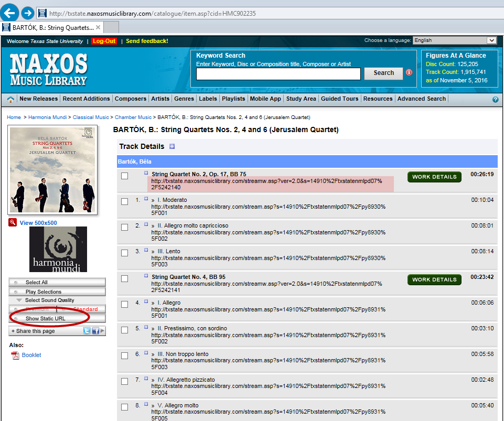This screenshot has height=421, width=504.
Task: Click Chamber Music breadcrumb link
Action: (x=133, y=117)
